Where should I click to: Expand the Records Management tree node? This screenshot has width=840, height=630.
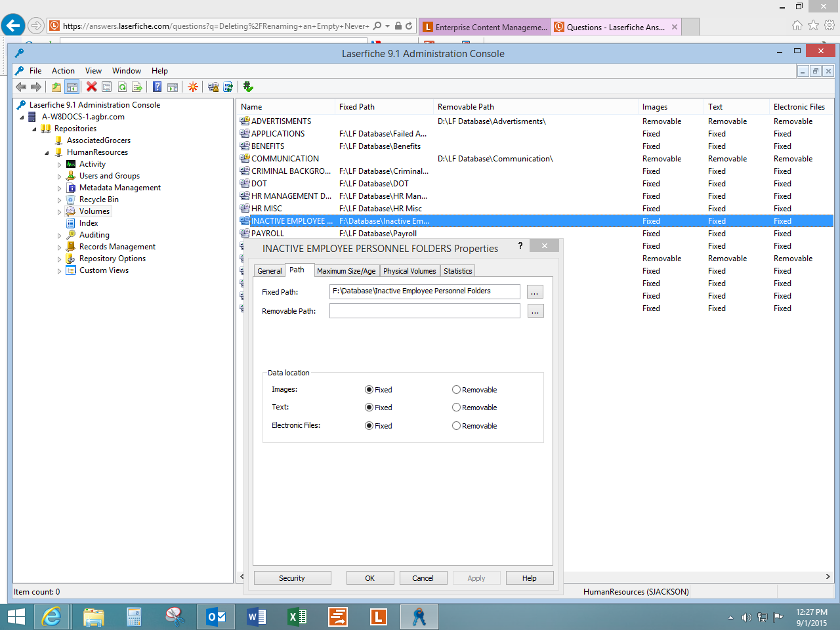coord(59,247)
